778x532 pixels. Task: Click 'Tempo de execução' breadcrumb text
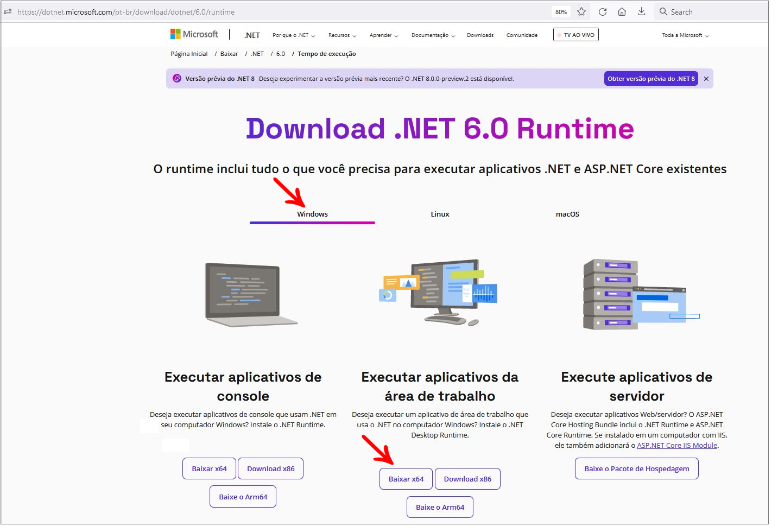coord(327,54)
